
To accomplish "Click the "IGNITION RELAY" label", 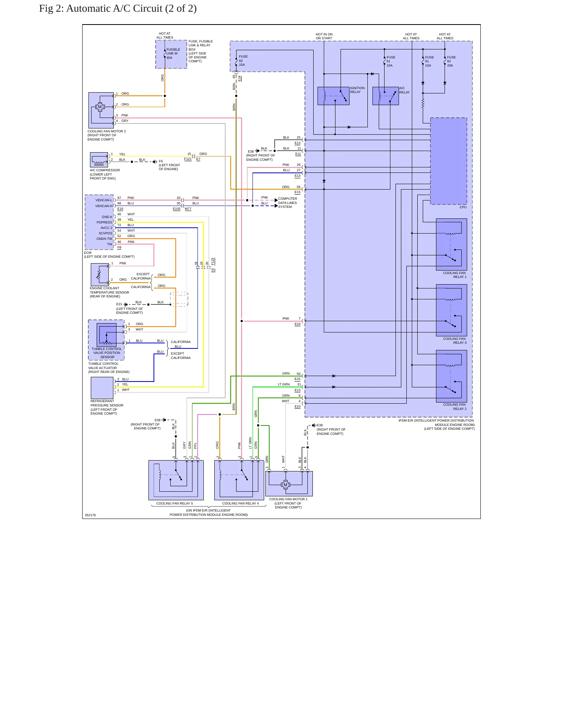I will [x=357, y=90].
